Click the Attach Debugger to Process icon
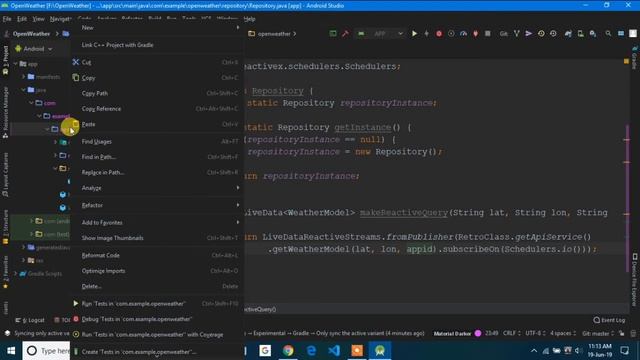 tap(476, 33)
